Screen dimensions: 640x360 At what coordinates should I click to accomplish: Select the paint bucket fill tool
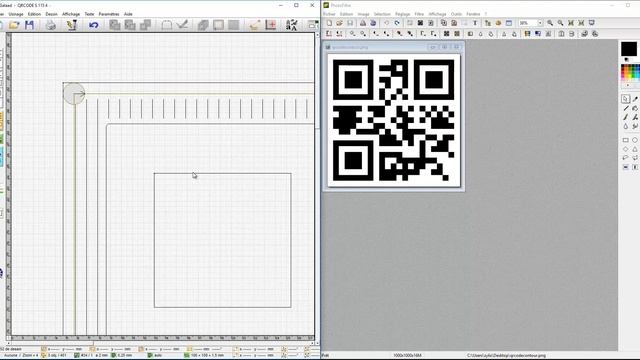click(635, 108)
